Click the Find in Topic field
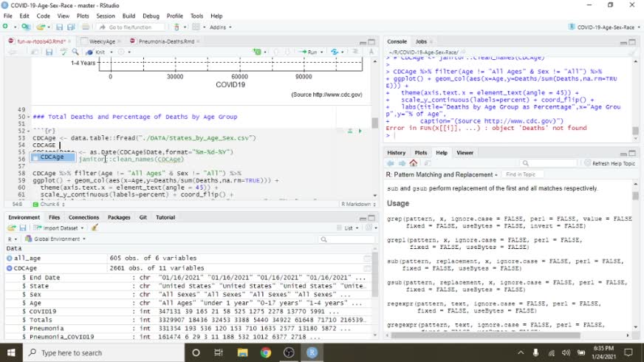644x362 pixels. tap(522, 174)
